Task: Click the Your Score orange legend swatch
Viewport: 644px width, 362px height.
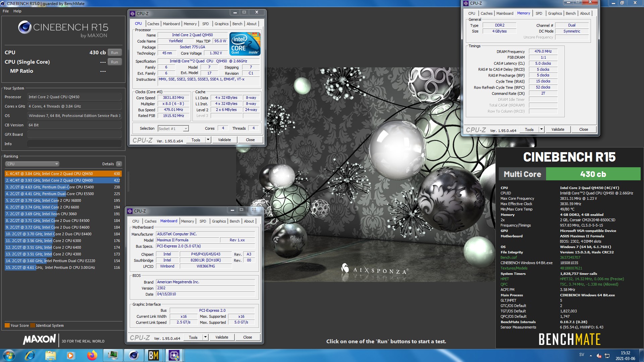Action: (x=7, y=325)
